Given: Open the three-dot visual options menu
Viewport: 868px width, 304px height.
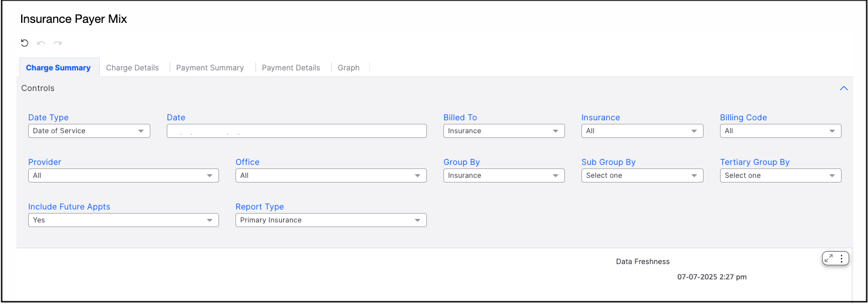Looking at the screenshot, I should [x=842, y=258].
